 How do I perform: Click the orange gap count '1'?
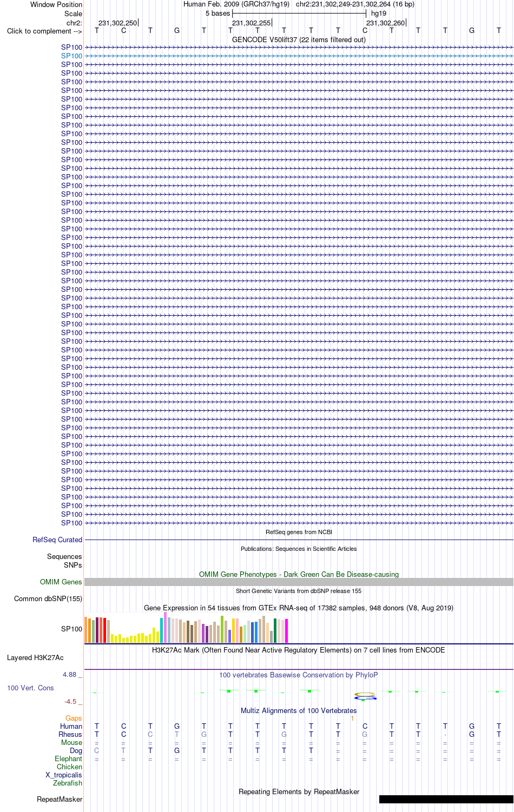click(352, 718)
